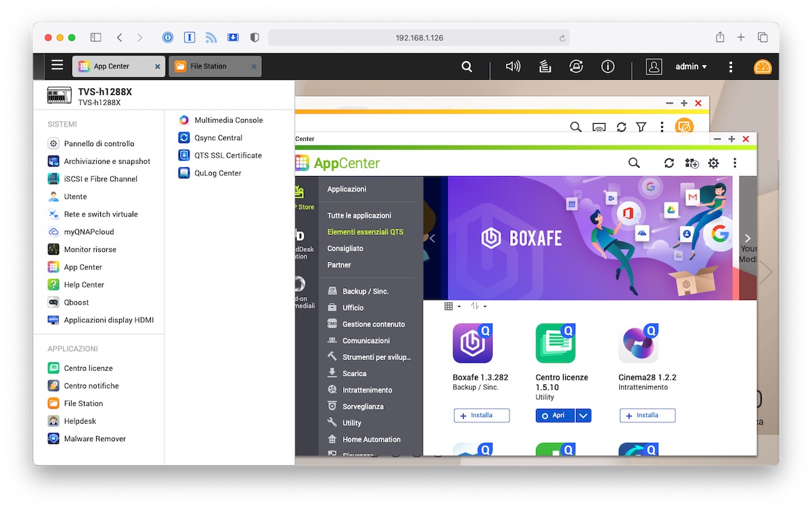Screen dimensions: 812x509
Task: Click Safari share button
Action: (x=720, y=37)
